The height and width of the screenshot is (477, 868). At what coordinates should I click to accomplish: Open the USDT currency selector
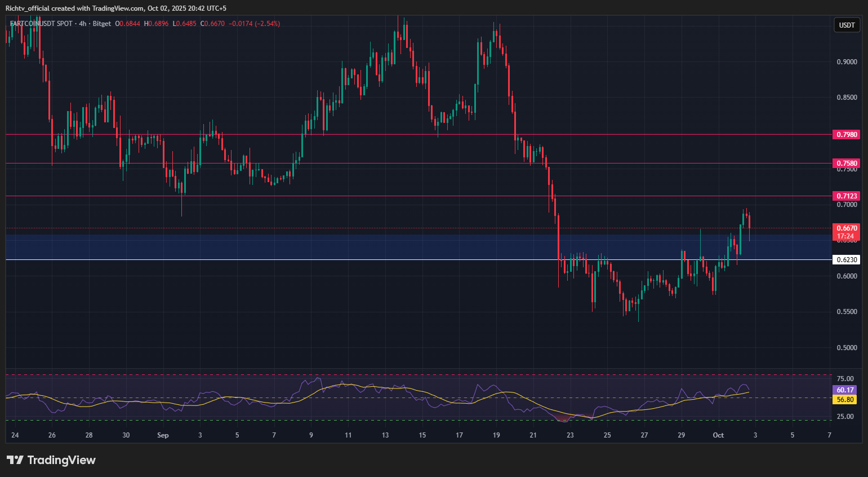847,25
